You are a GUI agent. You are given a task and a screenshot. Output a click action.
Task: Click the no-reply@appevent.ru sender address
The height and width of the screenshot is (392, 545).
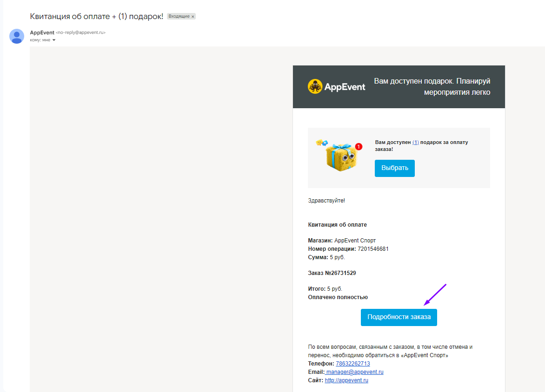click(x=81, y=33)
